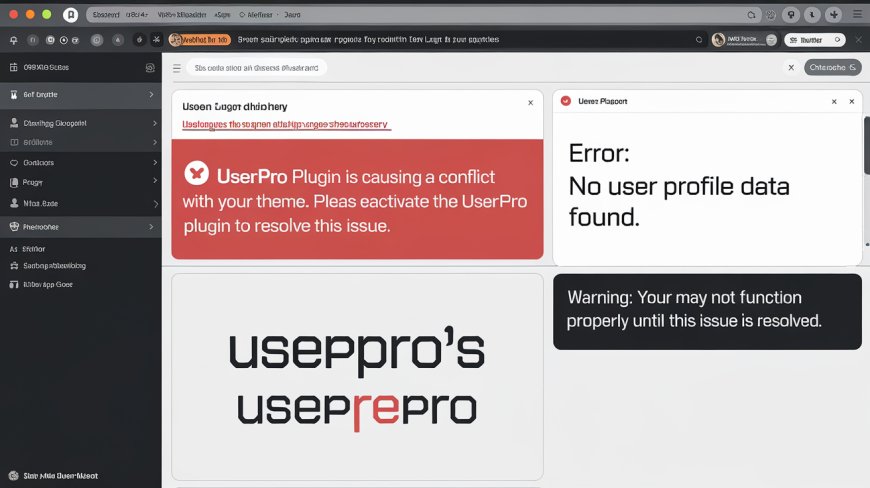
Task: Open the "Jaoa" item in the title bar
Action: tap(292, 15)
